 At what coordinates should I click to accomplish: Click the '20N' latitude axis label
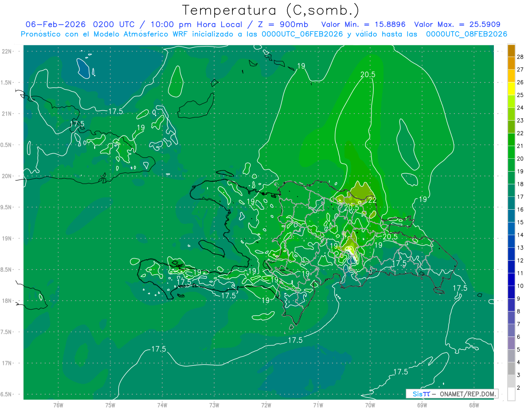point(7,176)
